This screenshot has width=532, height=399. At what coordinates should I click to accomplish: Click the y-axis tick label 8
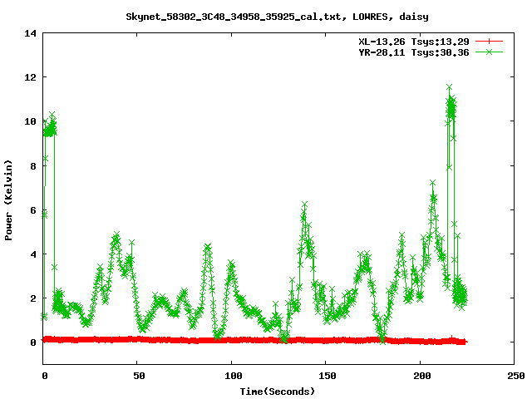(x=33, y=166)
